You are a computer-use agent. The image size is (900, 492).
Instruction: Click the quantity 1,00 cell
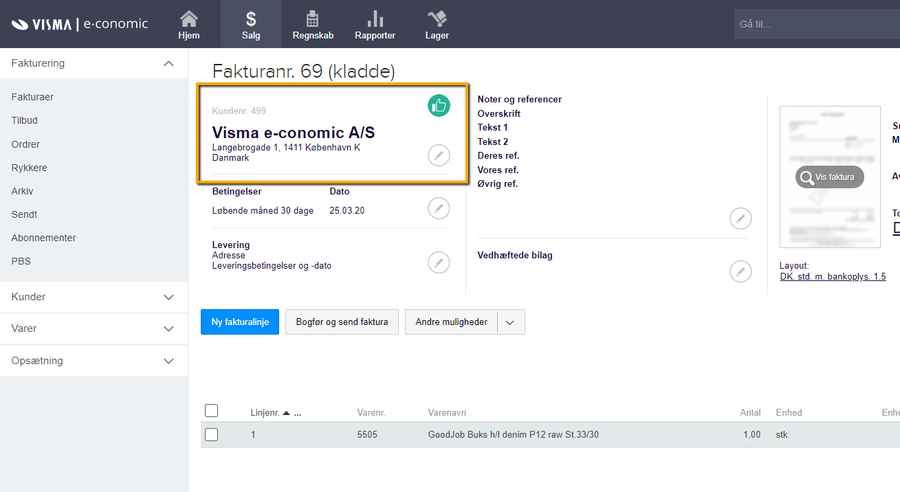pos(752,435)
